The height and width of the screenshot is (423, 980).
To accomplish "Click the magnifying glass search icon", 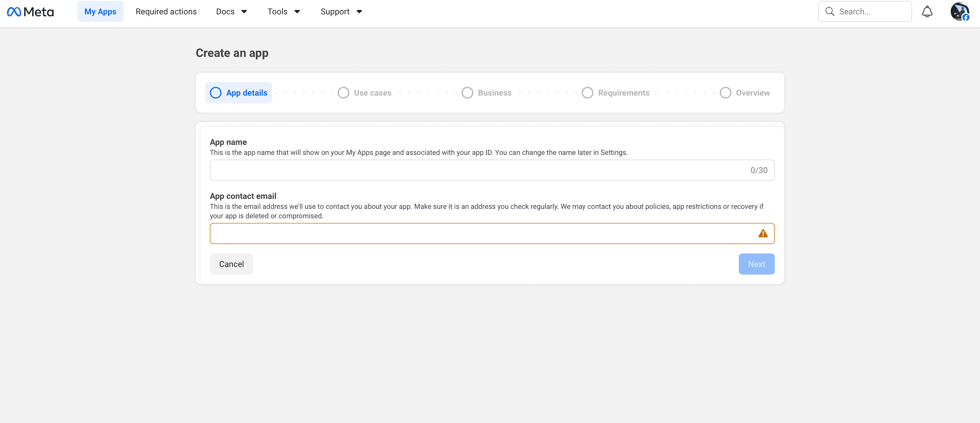I will 830,11.
